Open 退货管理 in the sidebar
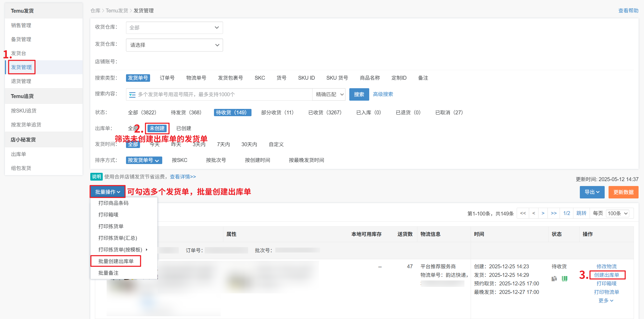Image resolution: width=644 pixels, height=319 pixels. (x=21, y=81)
